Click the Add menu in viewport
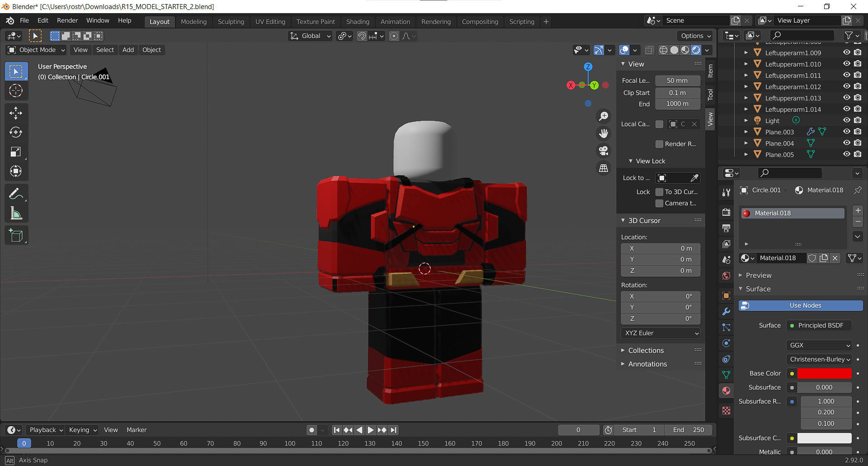Image resolution: width=868 pixels, height=466 pixels. coord(128,50)
